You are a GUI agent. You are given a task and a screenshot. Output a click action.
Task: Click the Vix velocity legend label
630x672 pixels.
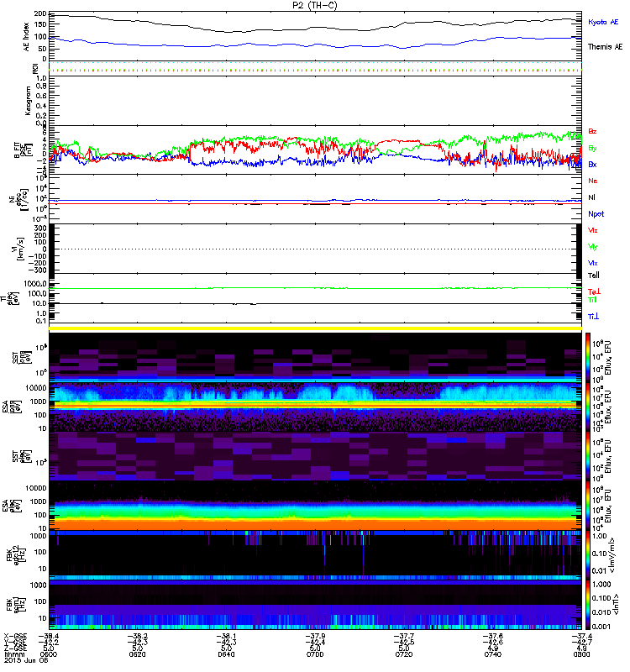click(x=593, y=230)
